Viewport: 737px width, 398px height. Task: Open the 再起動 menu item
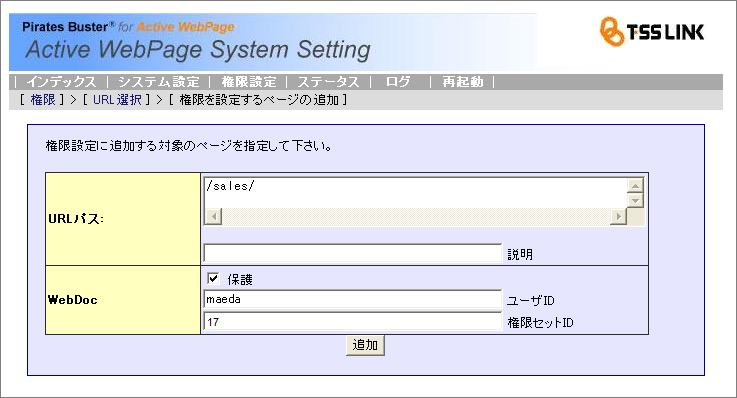[463, 82]
